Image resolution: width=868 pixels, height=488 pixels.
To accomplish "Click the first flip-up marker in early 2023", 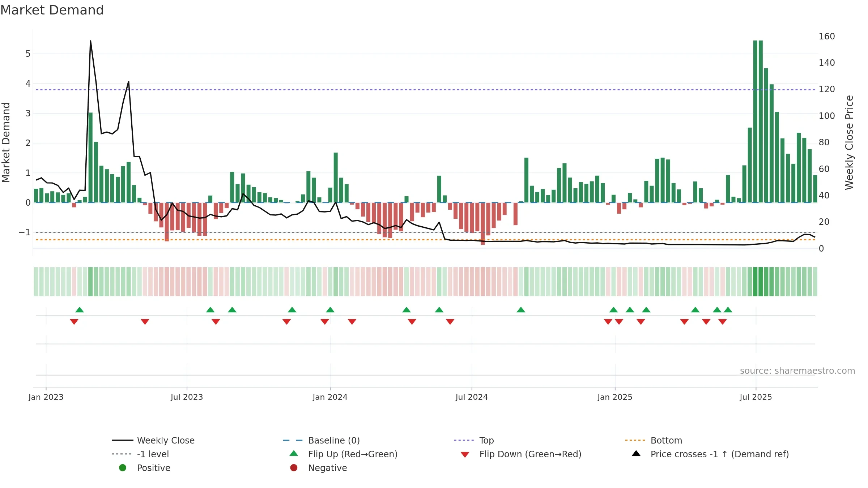I will pos(80,310).
